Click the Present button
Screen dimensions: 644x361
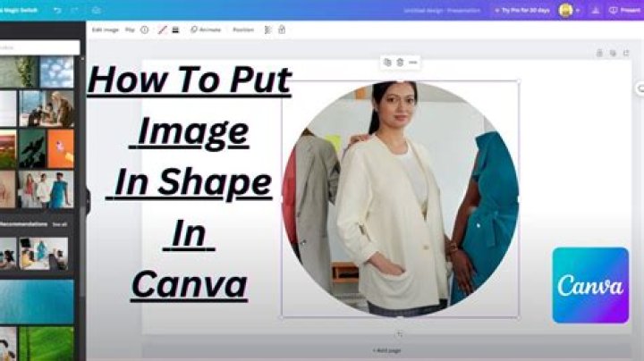point(624,10)
